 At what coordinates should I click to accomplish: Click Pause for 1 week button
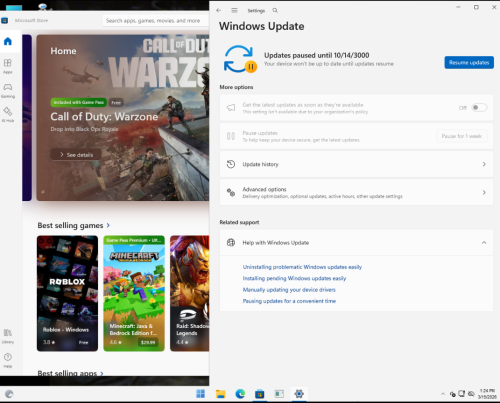coord(462,136)
